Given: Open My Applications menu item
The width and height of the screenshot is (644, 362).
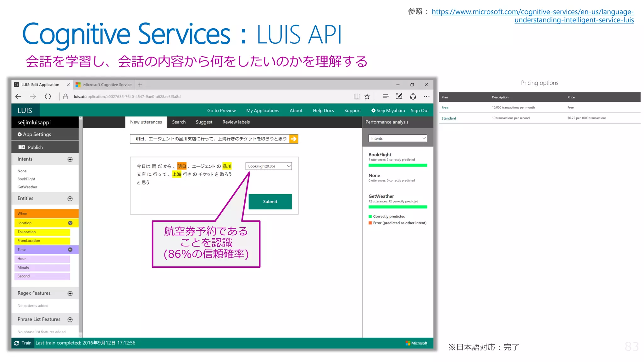Looking at the screenshot, I should pyautogui.click(x=263, y=111).
